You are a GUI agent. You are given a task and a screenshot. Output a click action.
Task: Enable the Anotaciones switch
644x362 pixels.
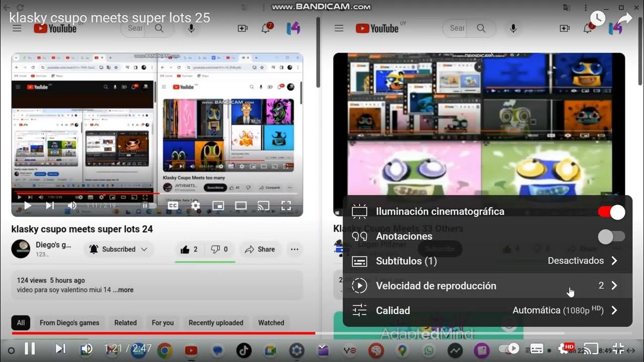pos(612,236)
